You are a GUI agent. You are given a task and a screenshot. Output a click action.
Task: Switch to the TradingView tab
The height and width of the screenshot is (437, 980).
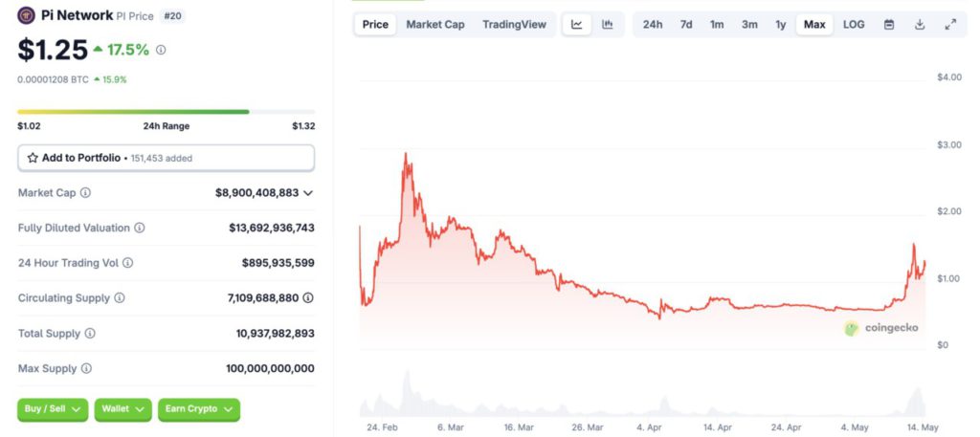(514, 24)
